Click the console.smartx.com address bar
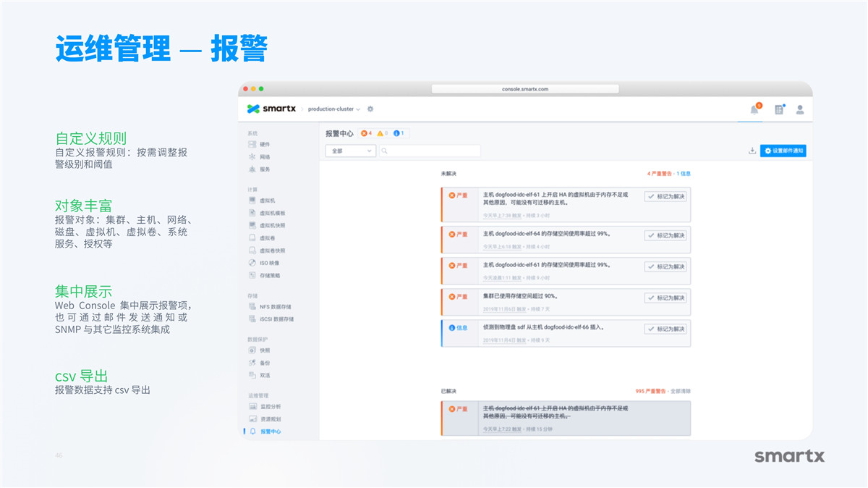The image size is (868, 488). [x=525, y=89]
